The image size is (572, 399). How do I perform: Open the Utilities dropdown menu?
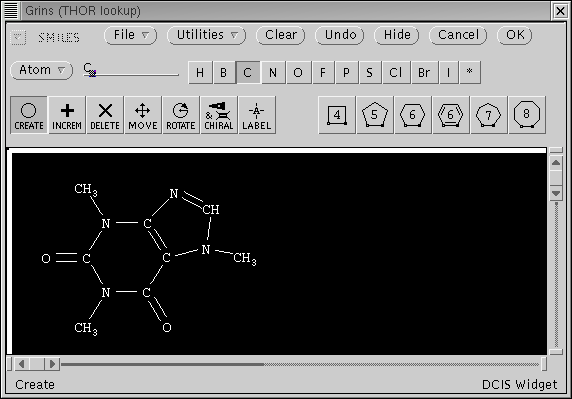[x=206, y=35]
